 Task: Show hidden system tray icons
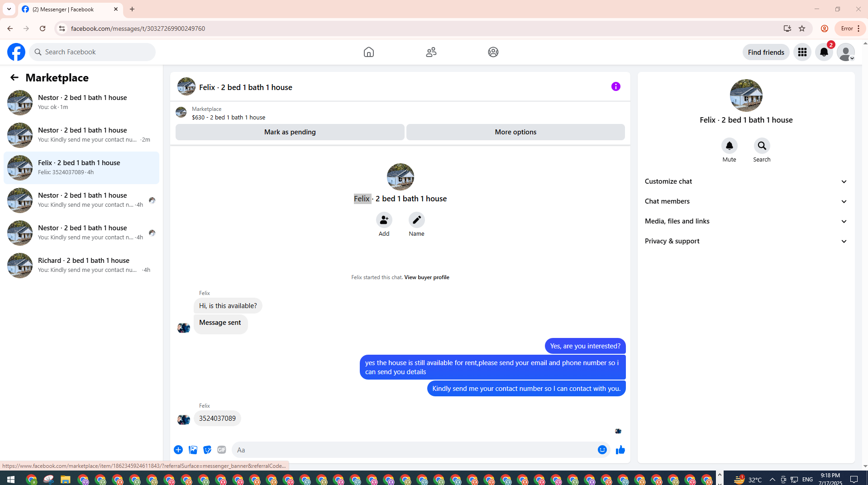772,479
